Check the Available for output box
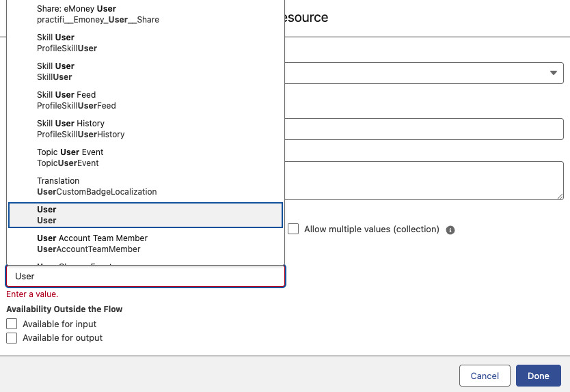The image size is (570, 392). [x=12, y=338]
